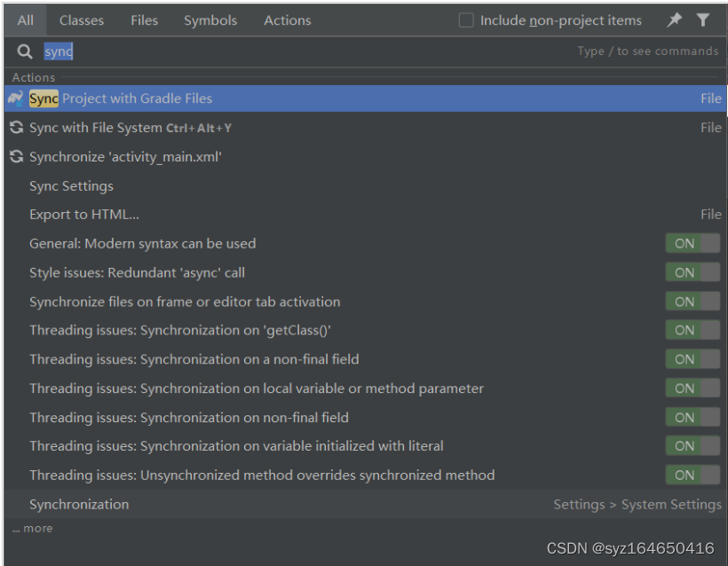The image size is (728, 566).
Task: Choose Export to HTML... action
Action: pos(84,215)
